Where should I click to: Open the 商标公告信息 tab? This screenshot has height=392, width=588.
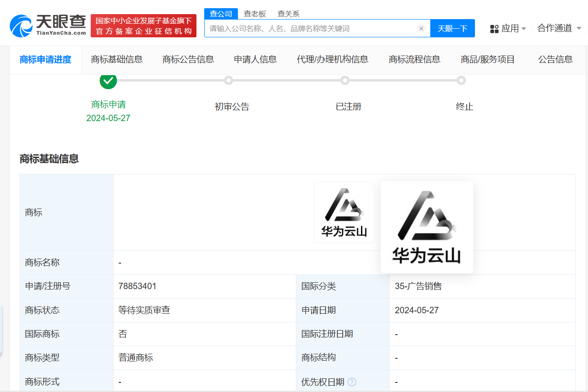tap(188, 59)
